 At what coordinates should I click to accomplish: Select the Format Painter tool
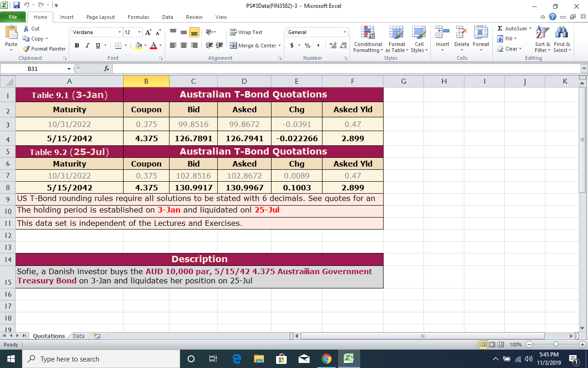(x=44, y=49)
